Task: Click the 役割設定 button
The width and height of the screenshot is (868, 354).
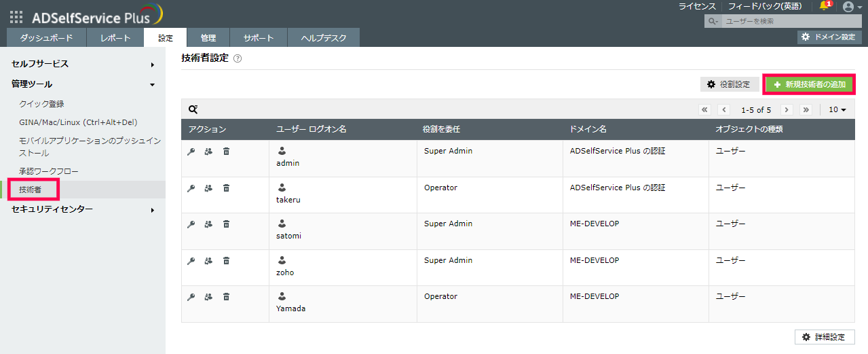Action: (x=729, y=84)
